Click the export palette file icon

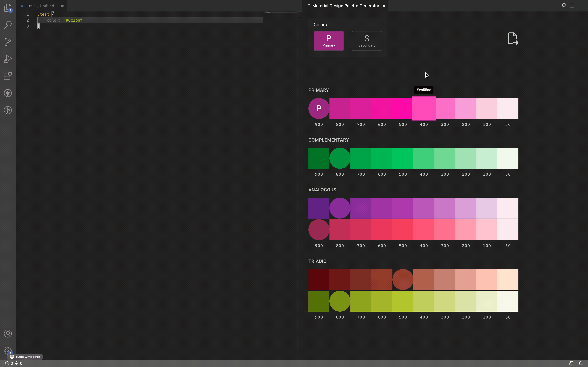coord(513,39)
